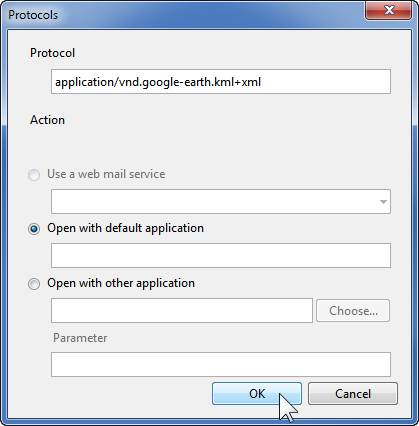Viewport: 419px width, 426px height.
Task: Select 'Open with default application' radio button
Action: pos(34,229)
